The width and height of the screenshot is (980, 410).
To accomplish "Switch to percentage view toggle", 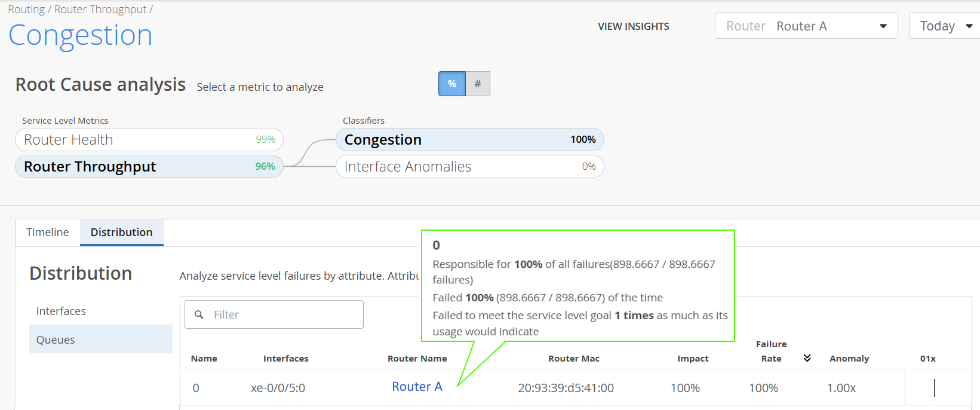I will point(452,84).
